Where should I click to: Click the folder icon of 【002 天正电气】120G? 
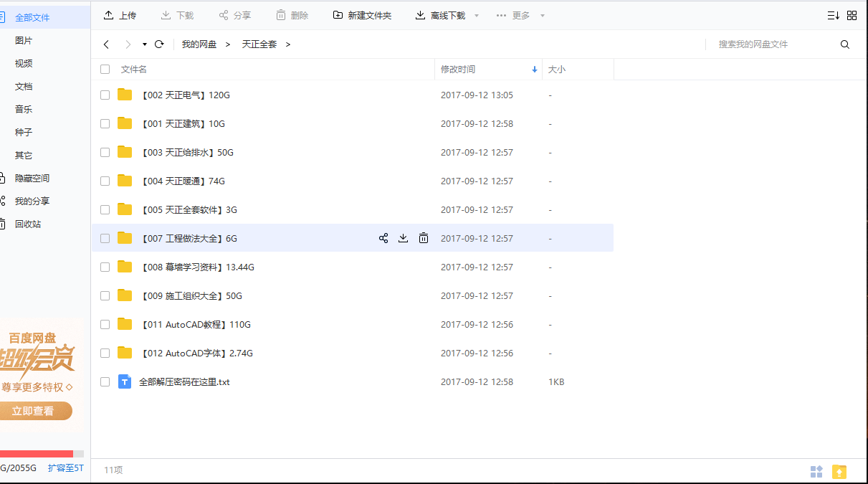click(125, 95)
